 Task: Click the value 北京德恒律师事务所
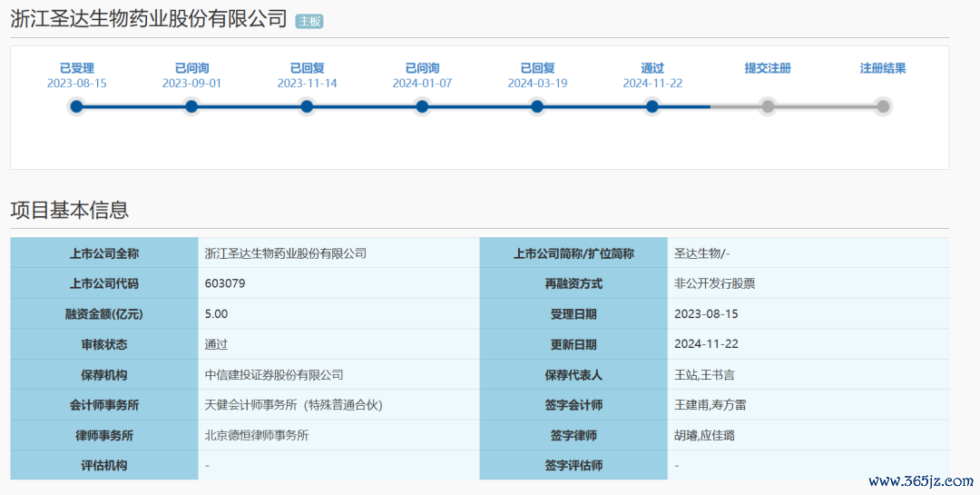point(257,436)
